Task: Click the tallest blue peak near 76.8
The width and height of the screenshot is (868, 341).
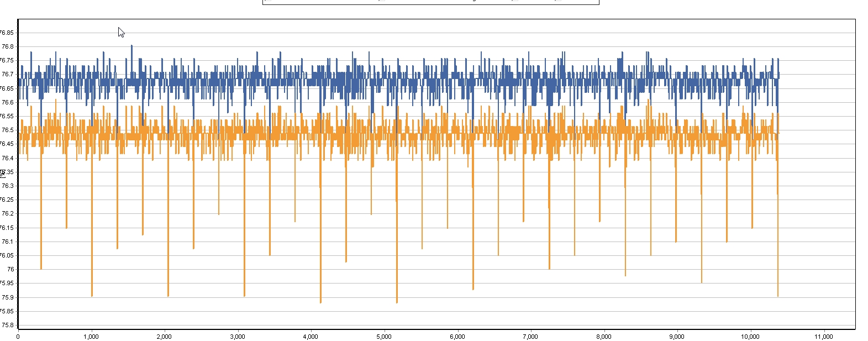Action: 131,46
